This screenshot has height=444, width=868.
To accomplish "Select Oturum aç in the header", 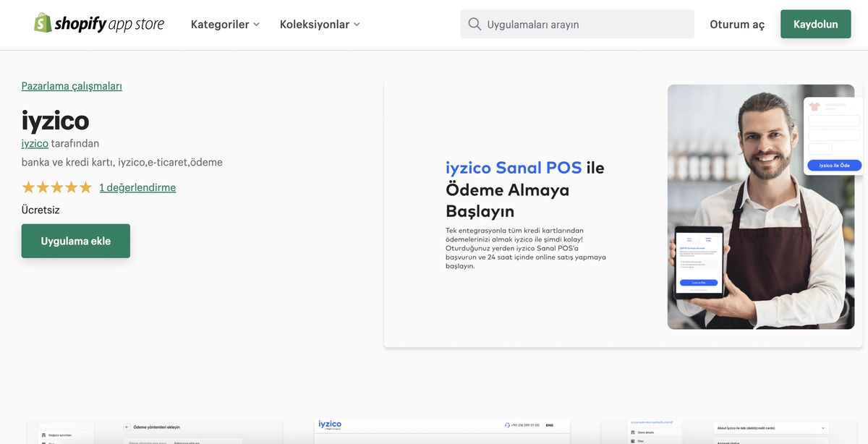I will (736, 24).
